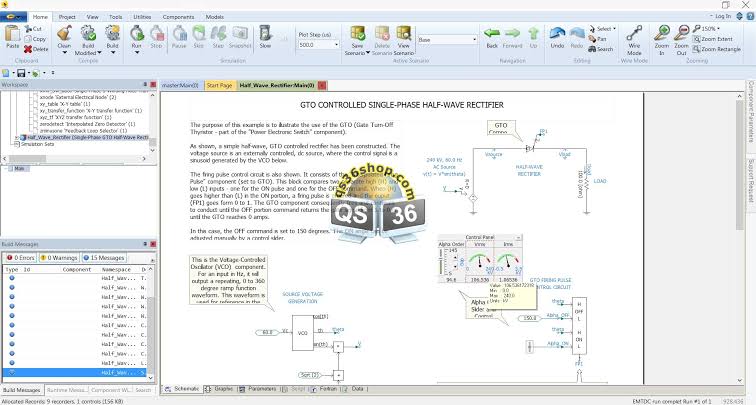Click Zoom Rectangle in Zooming group
The height and width of the screenshot is (405, 756).
(x=716, y=49)
